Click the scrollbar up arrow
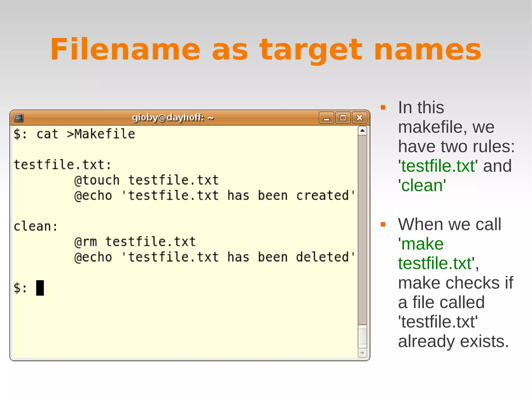532x399 pixels. [x=362, y=131]
